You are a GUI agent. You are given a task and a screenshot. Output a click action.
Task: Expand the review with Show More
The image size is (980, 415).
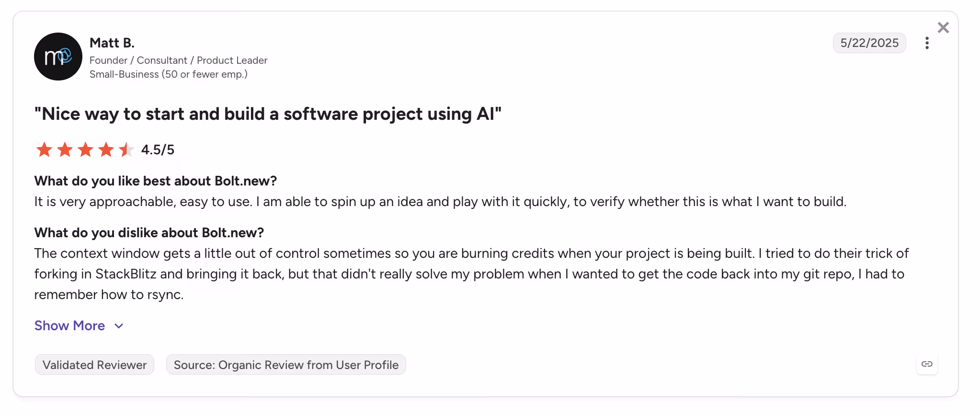(69, 326)
